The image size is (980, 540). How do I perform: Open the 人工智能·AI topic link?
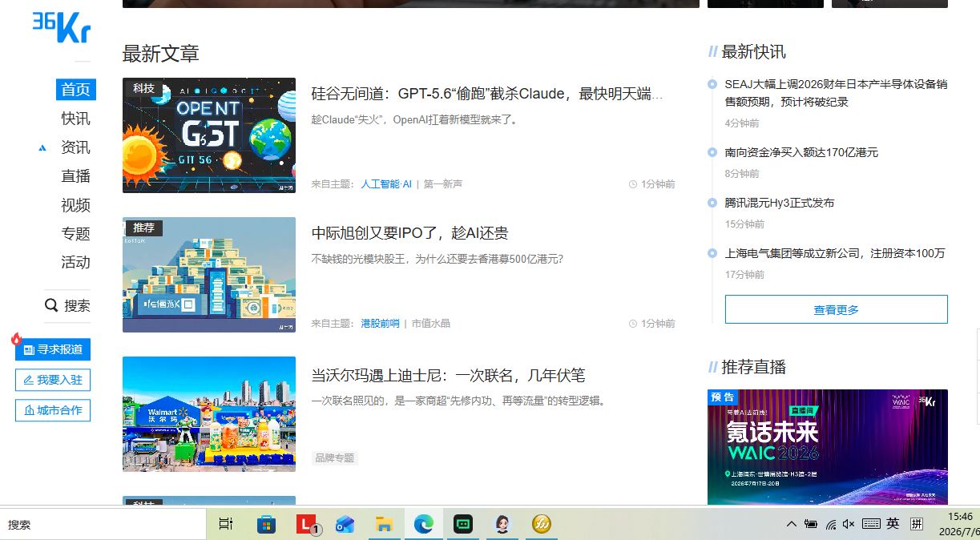pyautogui.click(x=386, y=184)
